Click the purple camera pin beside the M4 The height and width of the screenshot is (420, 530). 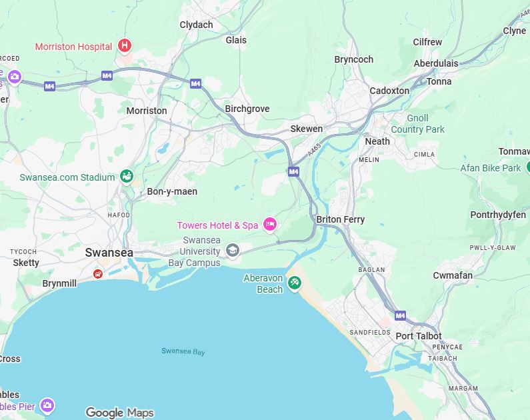pos(15,77)
